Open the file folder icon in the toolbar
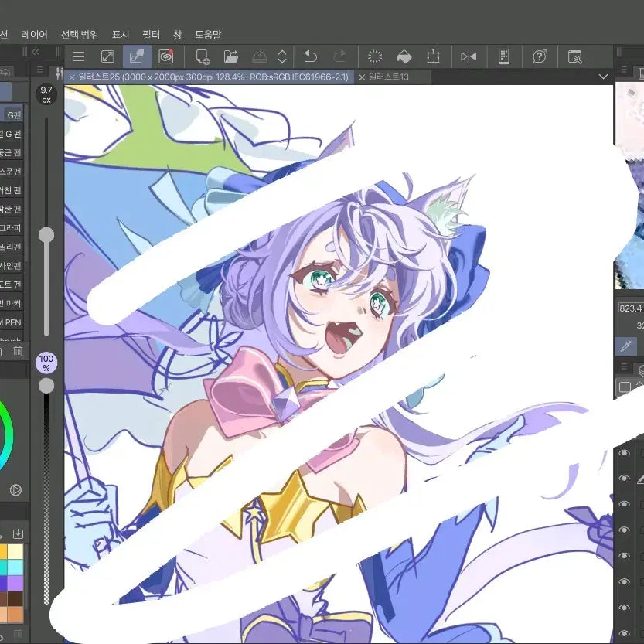 [x=231, y=56]
